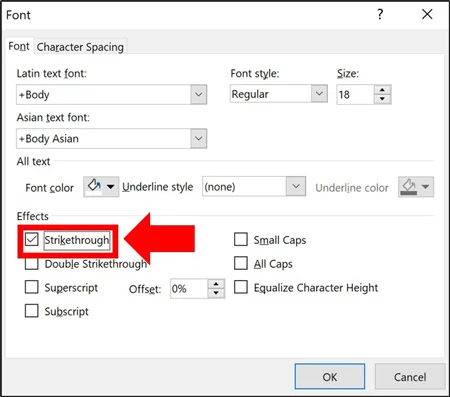This screenshot has width=450, height=397.
Task: Increase Offset with up arrow
Action: [x=216, y=284]
